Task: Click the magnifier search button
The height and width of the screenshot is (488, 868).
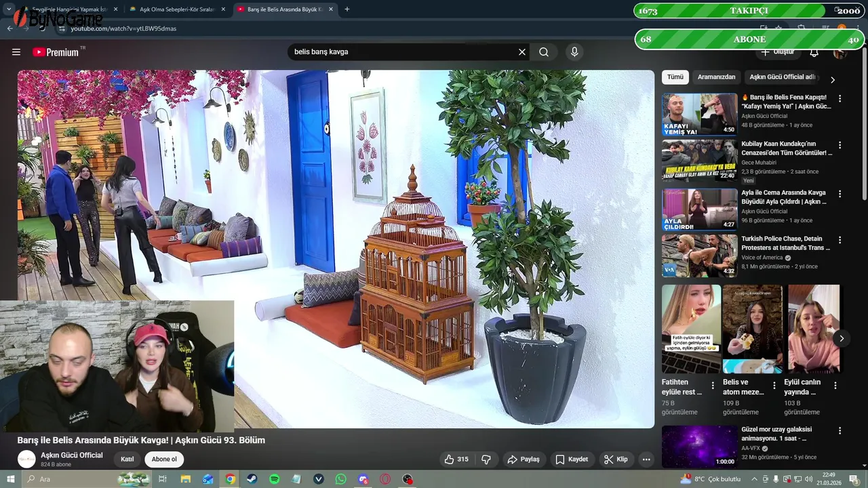Action: click(x=544, y=52)
